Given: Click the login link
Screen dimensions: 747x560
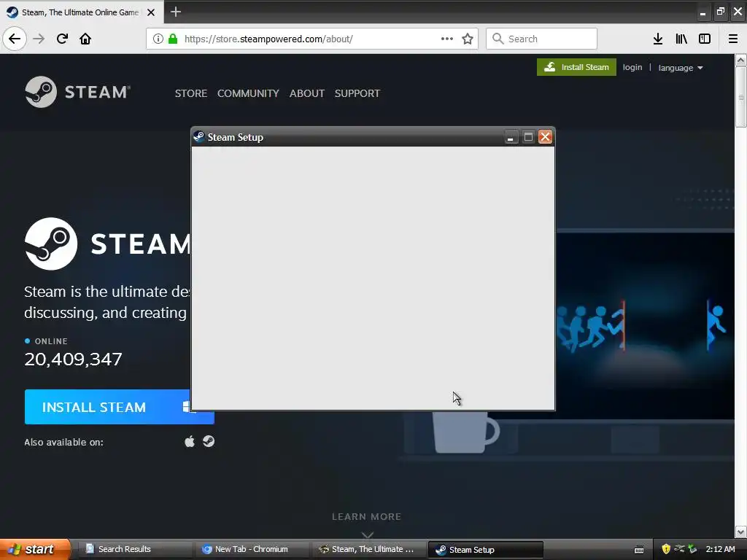Looking at the screenshot, I should coord(632,67).
